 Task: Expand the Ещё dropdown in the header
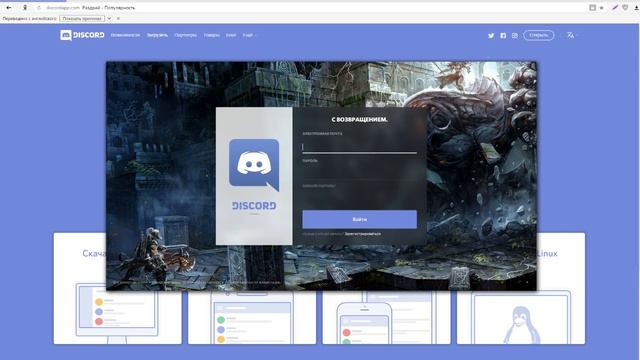249,35
